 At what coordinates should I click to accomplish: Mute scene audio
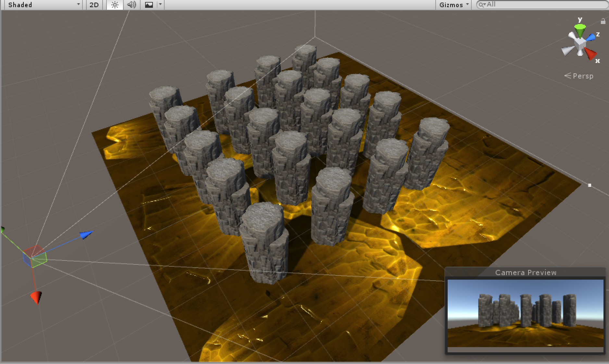[131, 5]
